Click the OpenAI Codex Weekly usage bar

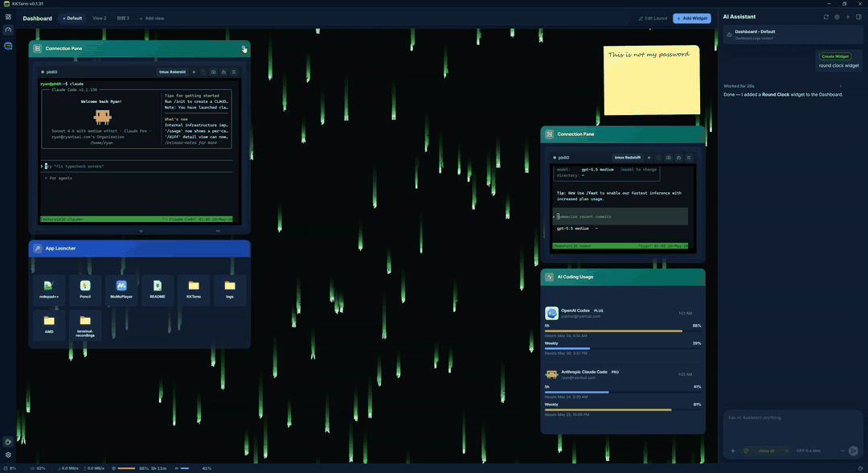click(623, 349)
